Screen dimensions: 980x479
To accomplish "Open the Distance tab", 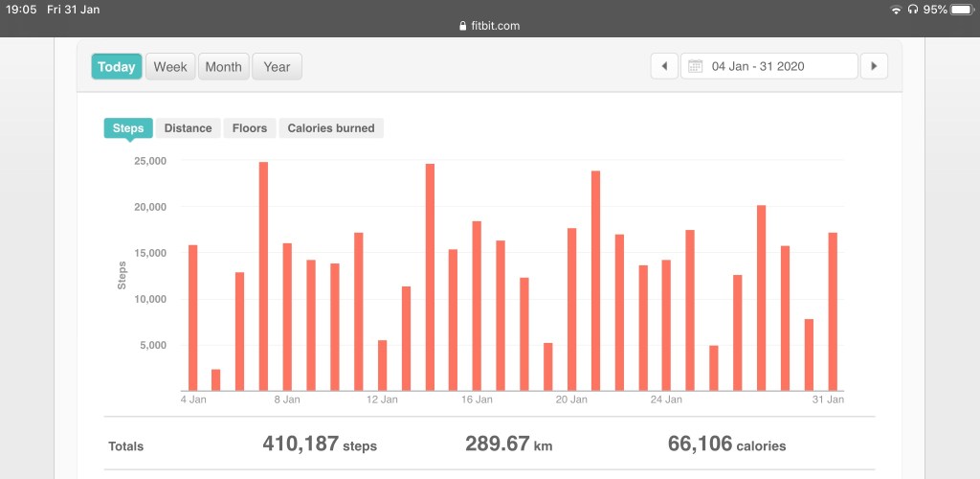I will 188,128.
